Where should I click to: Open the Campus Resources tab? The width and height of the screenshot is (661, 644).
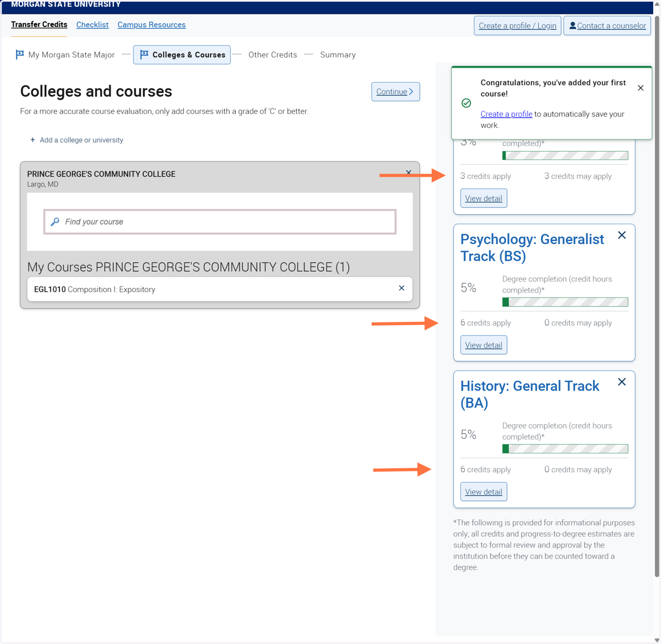(x=151, y=25)
